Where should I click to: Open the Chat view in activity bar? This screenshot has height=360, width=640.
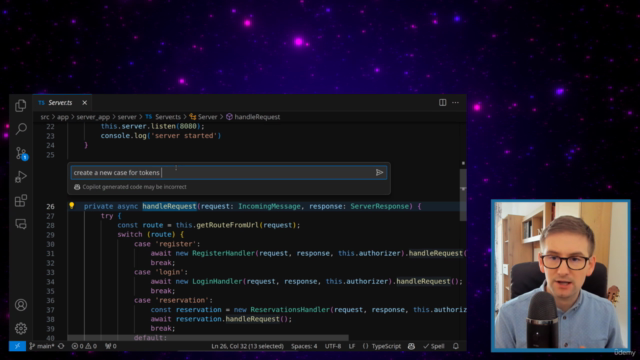tap(21, 224)
